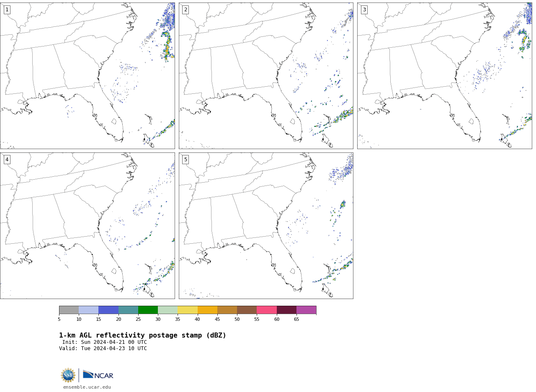Click the colorbar tick label 40
The image size is (536, 392).
click(198, 320)
